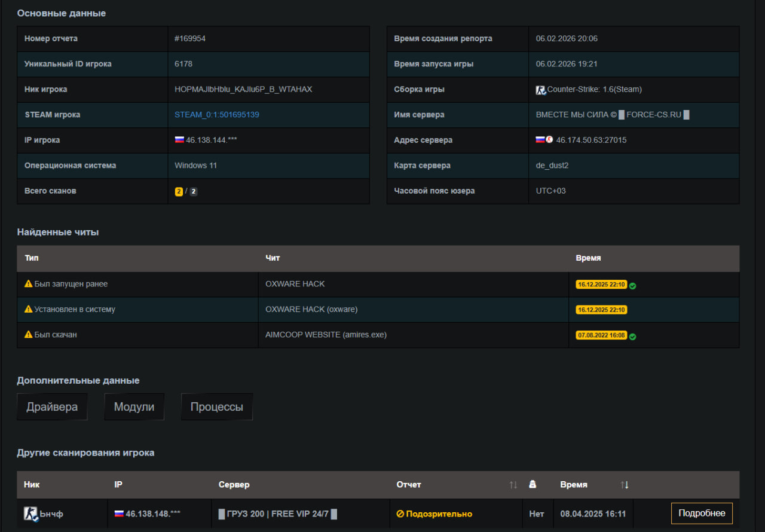This screenshot has height=532, width=765.
Task: Click the Counter-Strike icon next to game build
Action: coord(541,90)
